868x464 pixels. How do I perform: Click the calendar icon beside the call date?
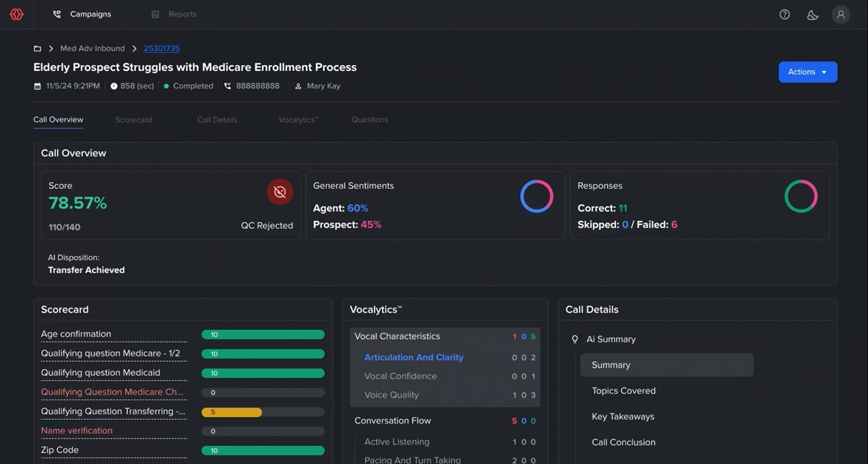(36, 85)
